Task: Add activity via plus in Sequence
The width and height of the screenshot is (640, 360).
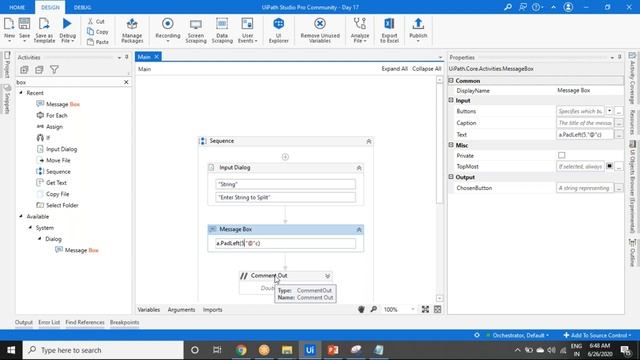Action: pyautogui.click(x=285, y=157)
